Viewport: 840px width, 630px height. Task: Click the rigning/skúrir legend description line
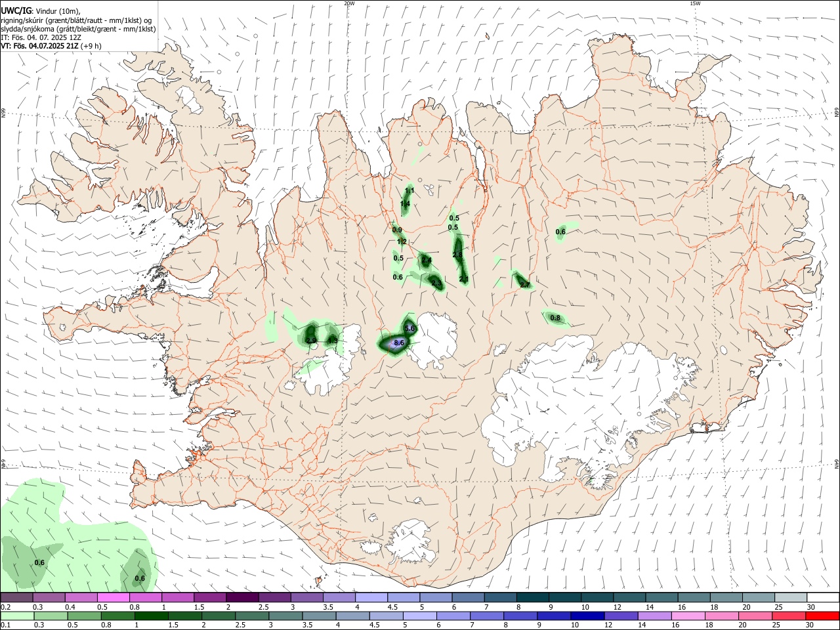click(x=76, y=20)
